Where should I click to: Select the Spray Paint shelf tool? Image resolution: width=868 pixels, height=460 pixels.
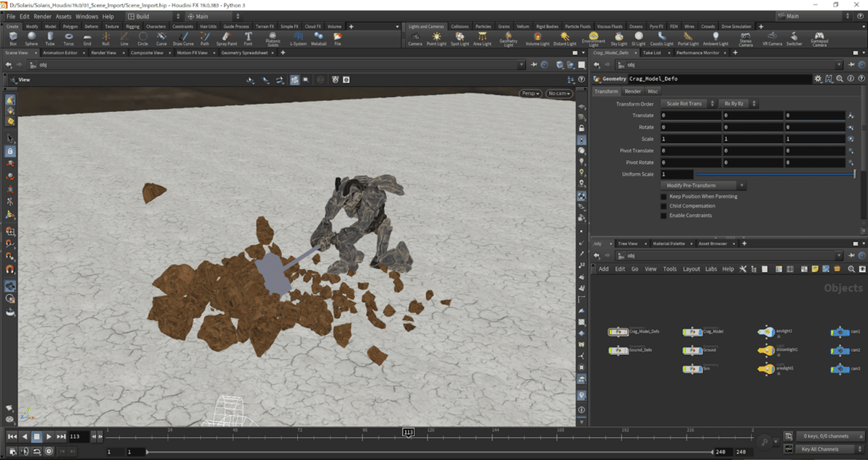tap(226, 38)
